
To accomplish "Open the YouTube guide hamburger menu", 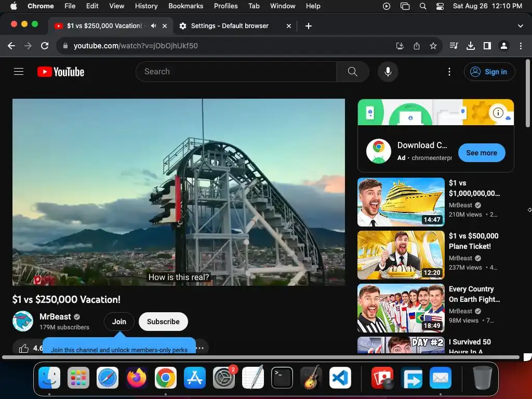I will (19, 72).
